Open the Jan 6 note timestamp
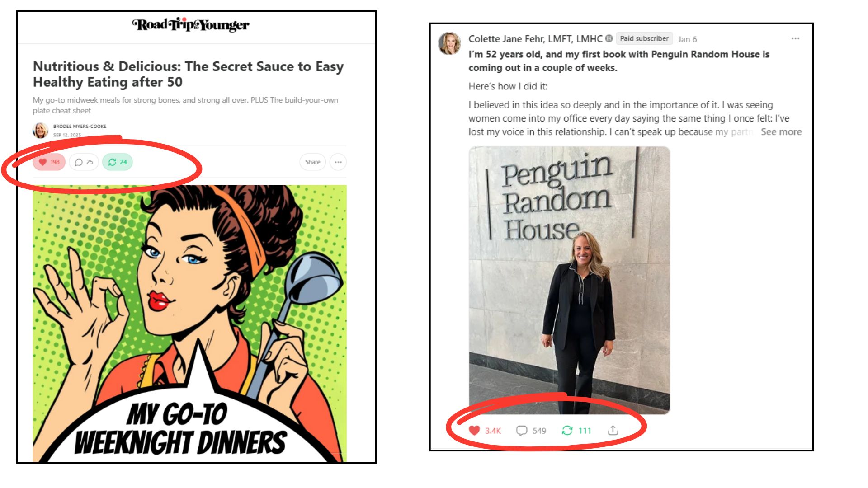The image size is (868, 488). (688, 39)
